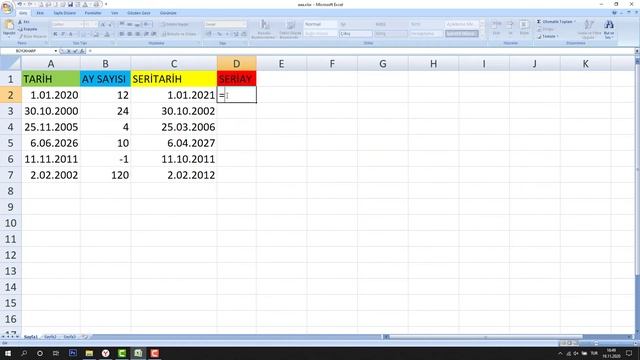Image resolution: width=640 pixels, height=360 pixels.
Task: Click the increase font size icon
Action: coord(102,24)
